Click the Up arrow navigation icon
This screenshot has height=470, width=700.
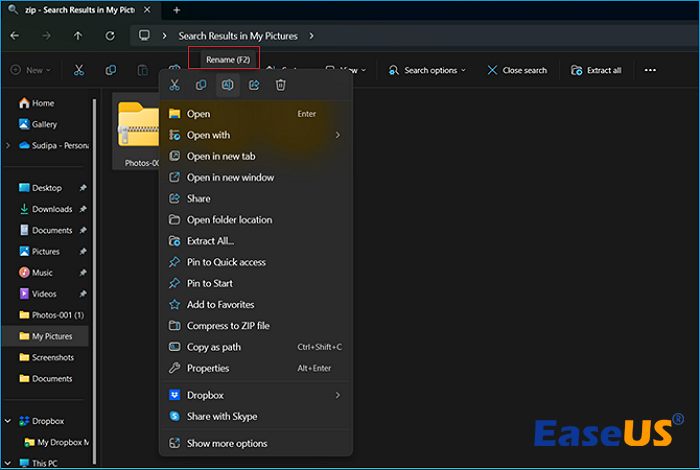point(78,36)
